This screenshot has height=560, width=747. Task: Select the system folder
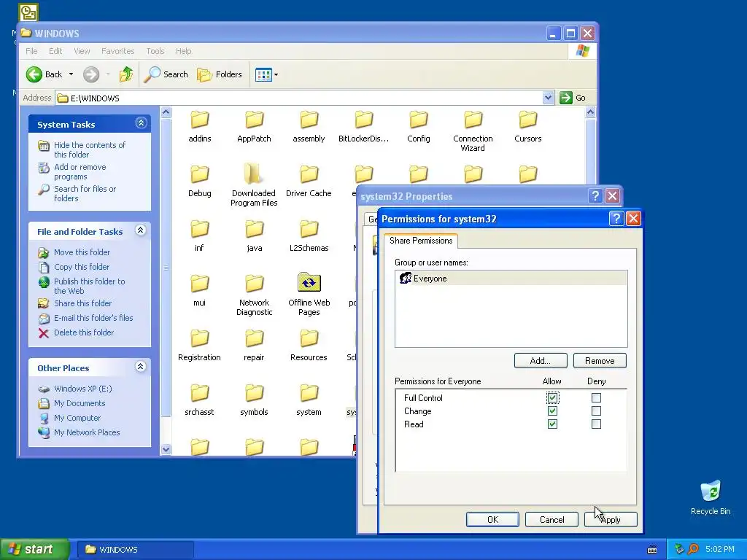[309, 400]
